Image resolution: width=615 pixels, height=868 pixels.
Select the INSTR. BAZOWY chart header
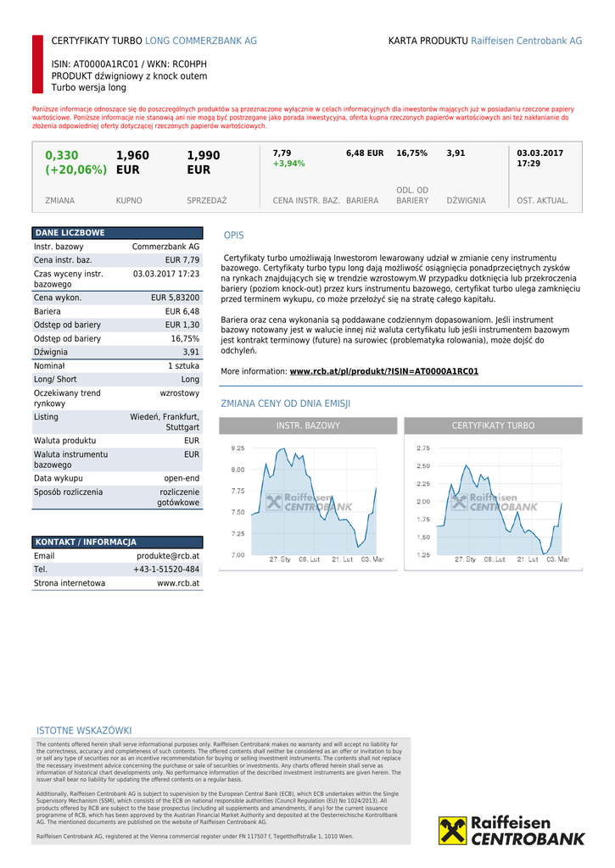308,426
